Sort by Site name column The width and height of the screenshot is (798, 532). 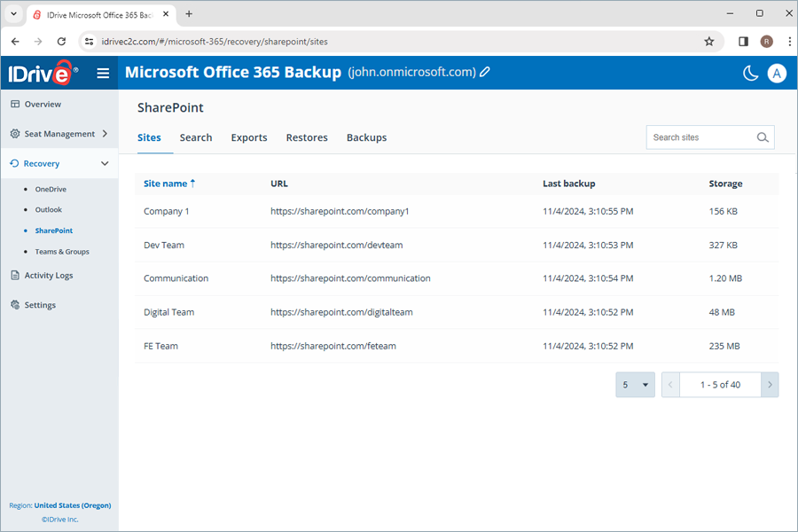click(166, 184)
